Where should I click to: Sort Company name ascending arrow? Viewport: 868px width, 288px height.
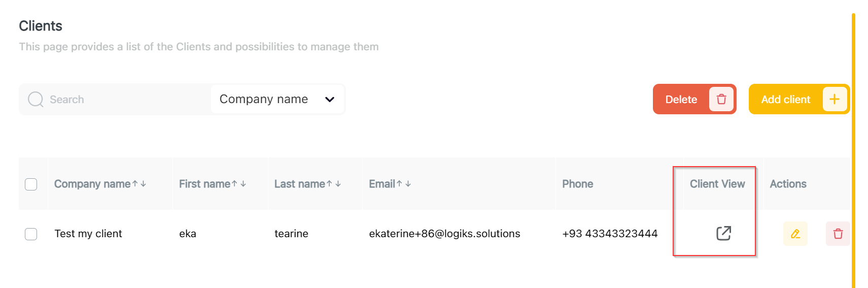135,184
